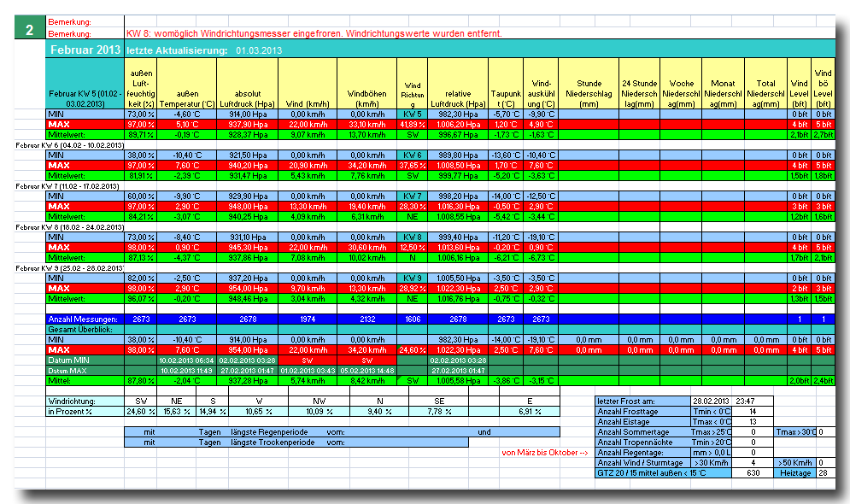Click the wind value '9,70 km/h'
Viewport: 850px width, 504px height.
(x=308, y=289)
